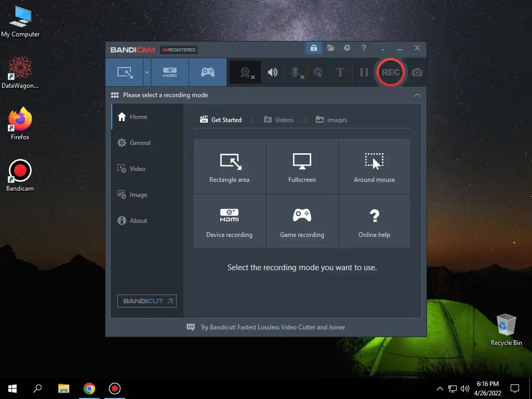The height and width of the screenshot is (399, 532).
Task: Open scheduled recording clock icon
Action: coord(347,48)
